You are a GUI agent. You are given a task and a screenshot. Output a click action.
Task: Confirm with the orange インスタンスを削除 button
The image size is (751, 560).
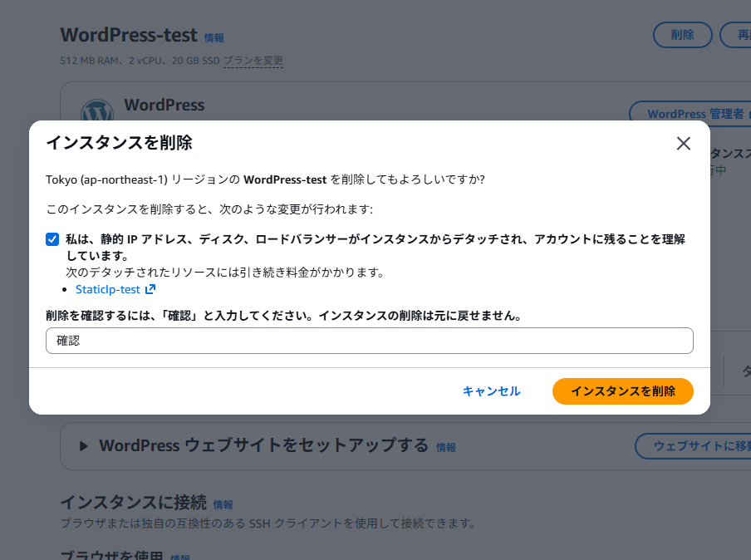622,391
